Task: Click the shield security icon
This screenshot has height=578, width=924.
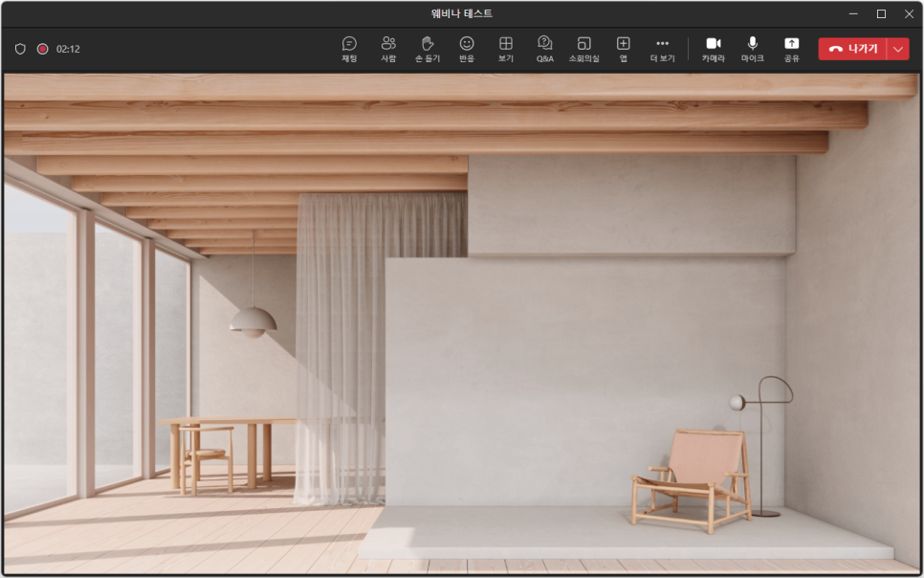Action: (20, 49)
